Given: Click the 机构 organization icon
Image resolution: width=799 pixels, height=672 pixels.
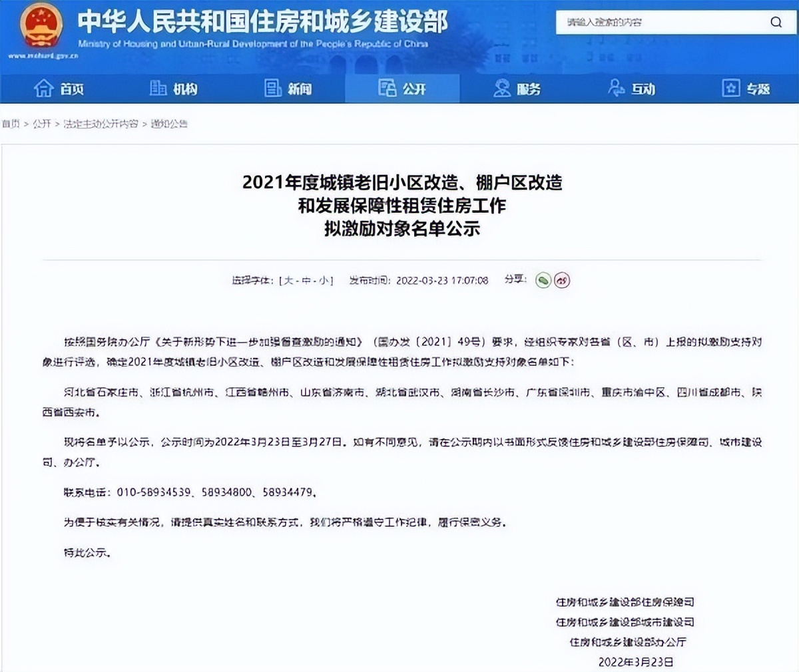Looking at the screenshot, I should (157, 88).
